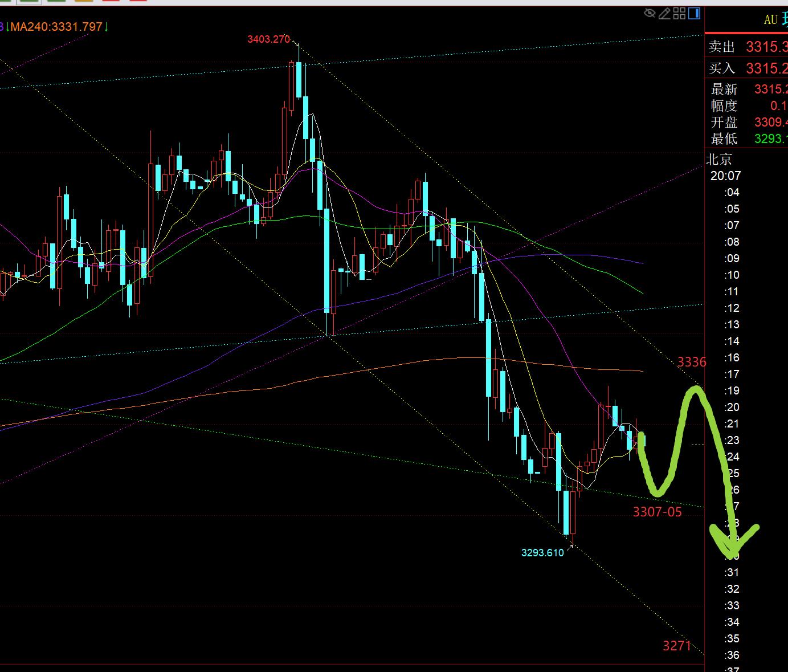This screenshot has width=788, height=672.
Task: Click the MA240:3331.797 indicator label
Action: click(56, 26)
